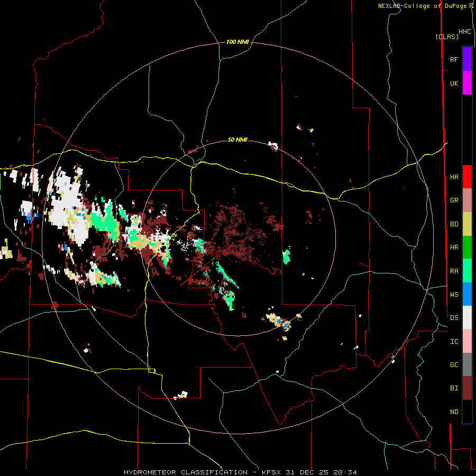This screenshot has height=476, width=476.
Task: Click the GR legend label
Action: 454,200
